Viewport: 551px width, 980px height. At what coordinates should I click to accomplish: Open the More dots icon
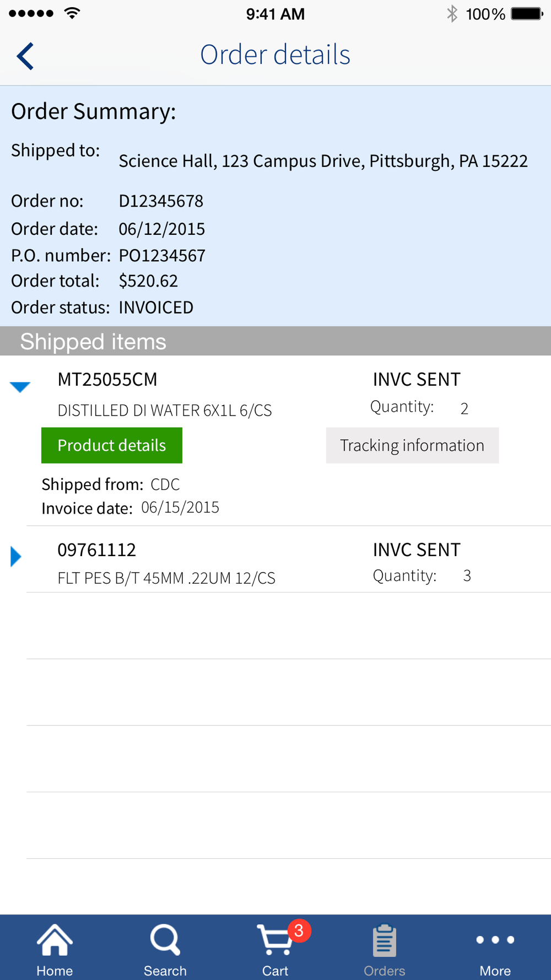[x=495, y=939]
